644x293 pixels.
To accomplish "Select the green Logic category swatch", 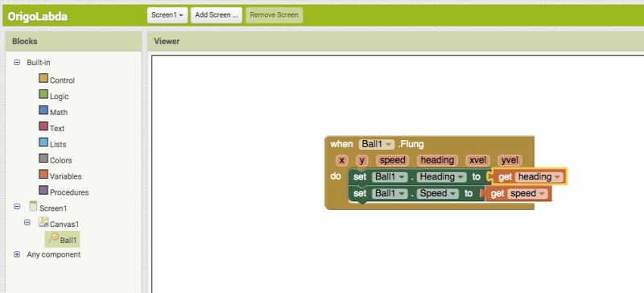I will [x=43, y=94].
